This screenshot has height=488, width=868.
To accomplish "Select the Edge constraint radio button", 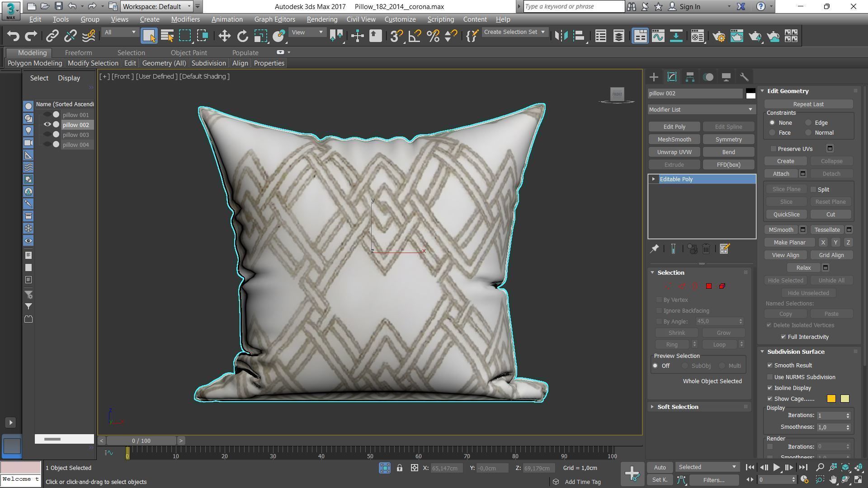I will [x=808, y=122].
